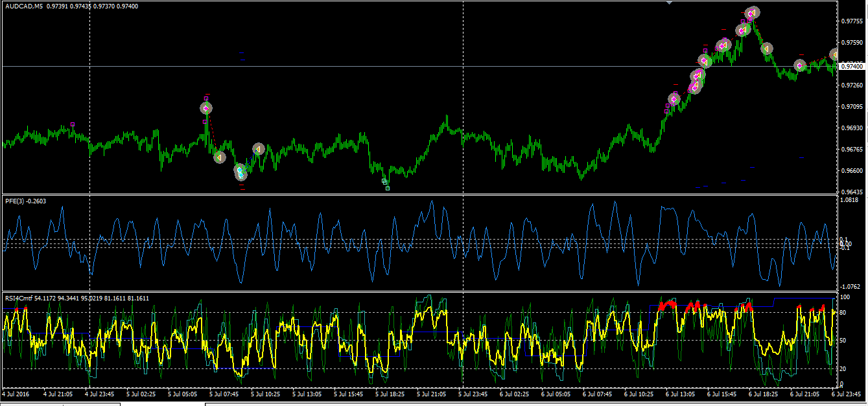Select the sell arrow on the 5 Jul spike
The image size is (868, 406).
(x=206, y=107)
